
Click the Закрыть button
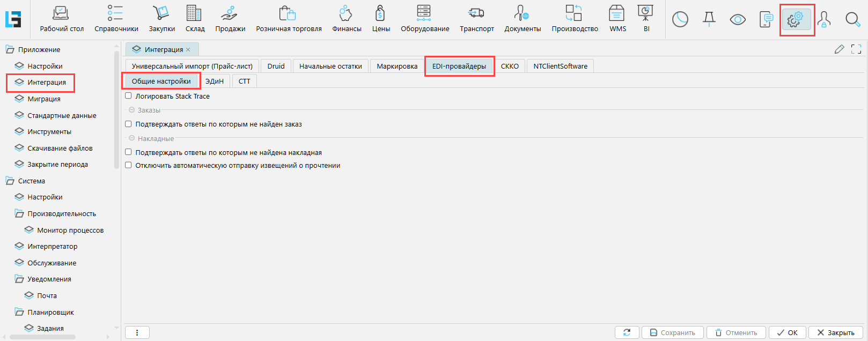pyautogui.click(x=835, y=332)
